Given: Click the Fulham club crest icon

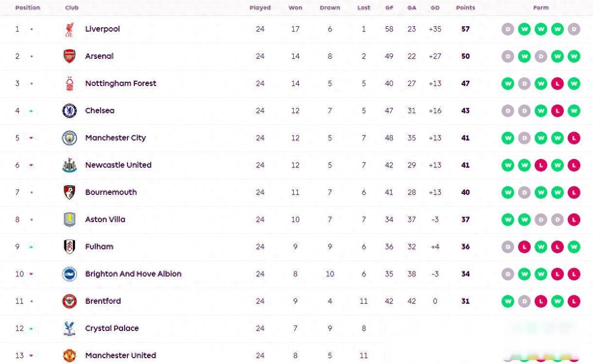Looking at the screenshot, I should (x=69, y=247).
